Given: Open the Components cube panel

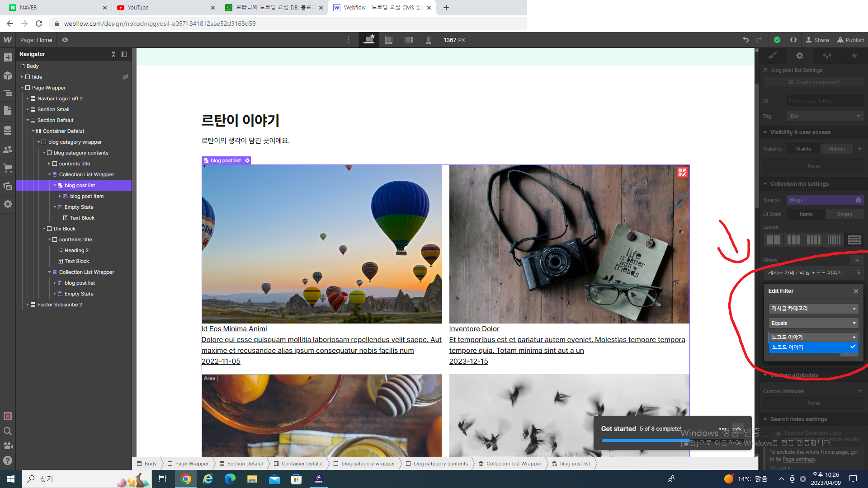Looking at the screenshot, I should click(8, 75).
